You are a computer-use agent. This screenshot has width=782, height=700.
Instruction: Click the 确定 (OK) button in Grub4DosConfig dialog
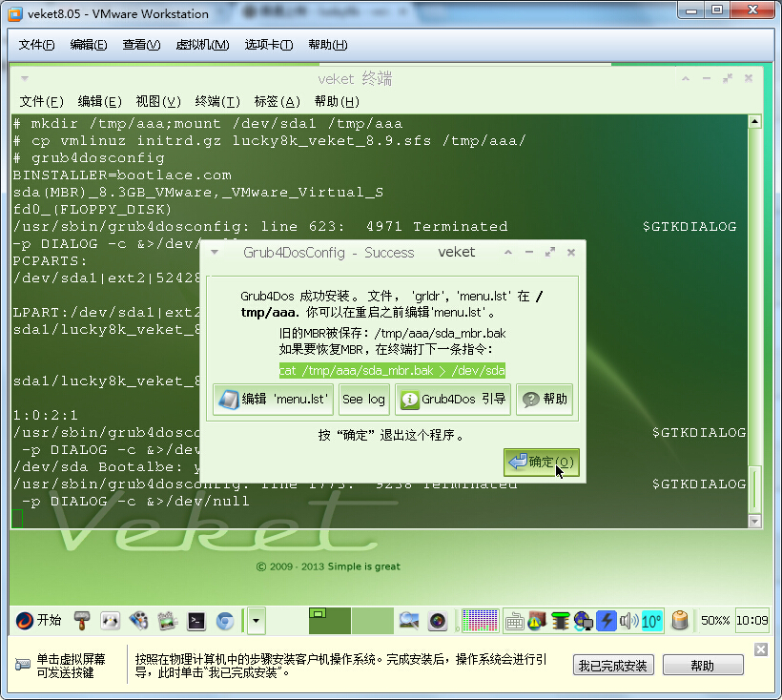click(541, 463)
